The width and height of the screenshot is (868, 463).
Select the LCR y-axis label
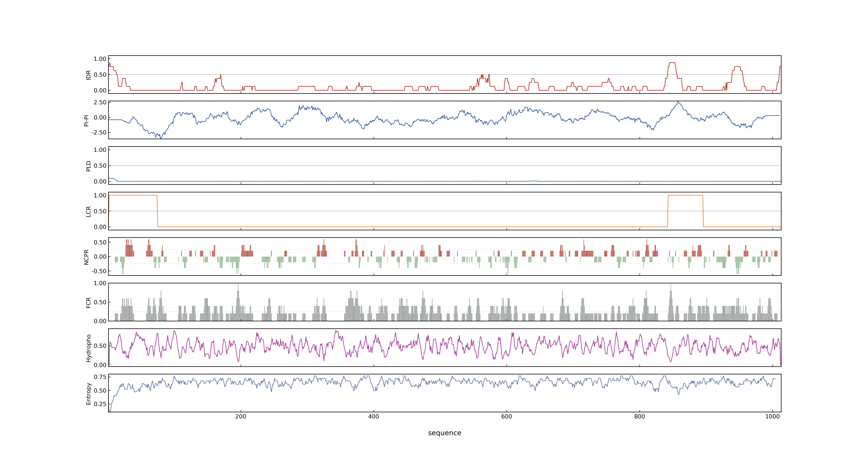(88, 211)
